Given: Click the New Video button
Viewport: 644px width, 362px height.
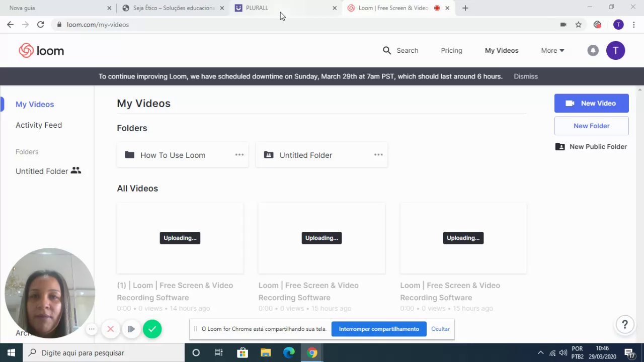Looking at the screenshot, I should click(592, 103).
